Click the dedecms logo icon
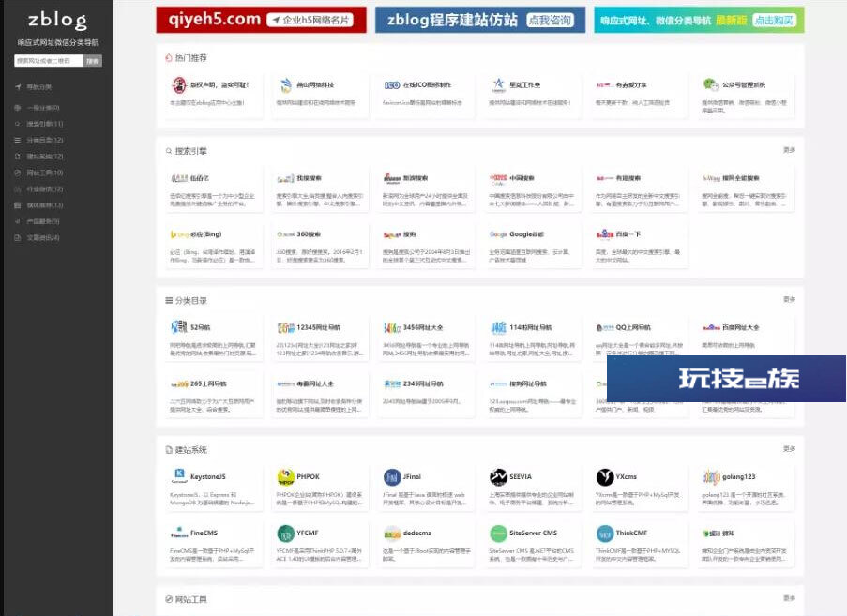This screenshot has width=847, height=616. click(x=392, y=533)
